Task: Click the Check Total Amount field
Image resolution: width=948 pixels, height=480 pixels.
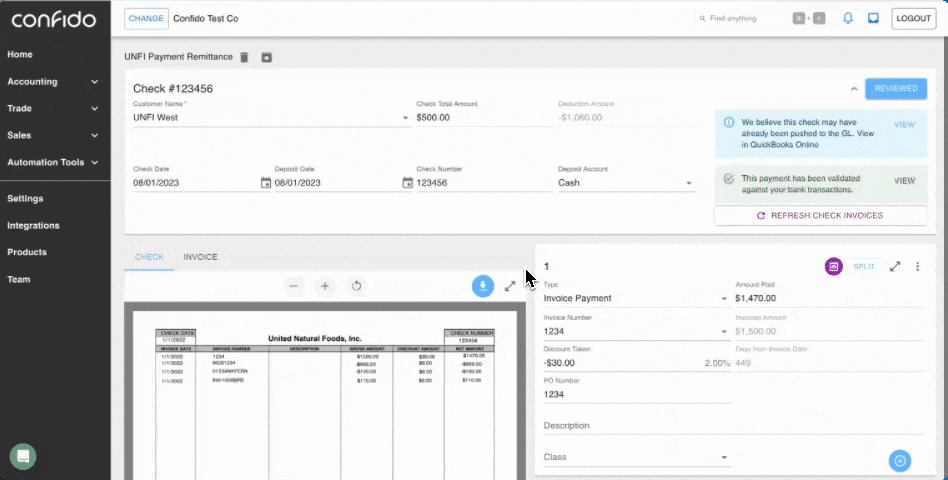Action: (485, 118)
